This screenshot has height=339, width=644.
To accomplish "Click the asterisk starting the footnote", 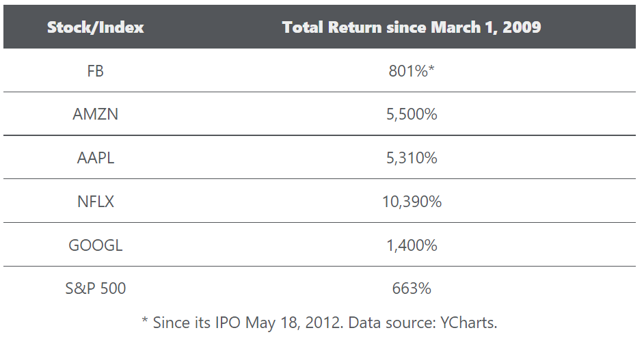I will [144, 321].
